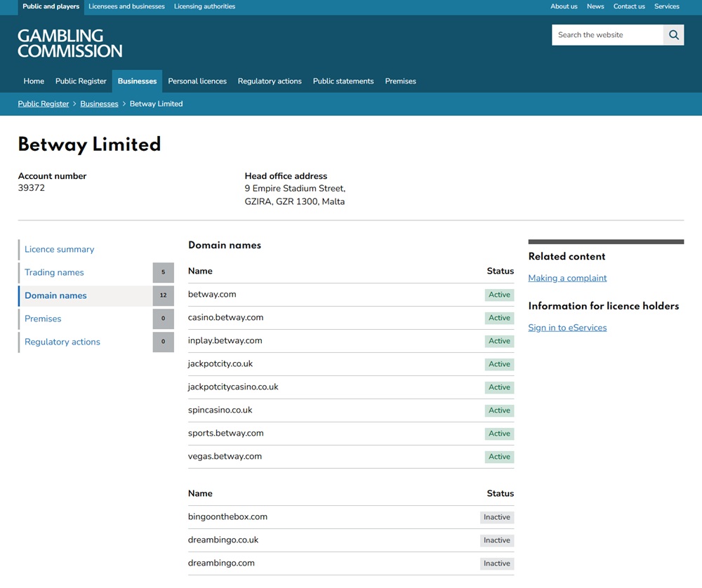This screenshot has width=702, height=588.
Task: Open the Services link
Action: 667,7
